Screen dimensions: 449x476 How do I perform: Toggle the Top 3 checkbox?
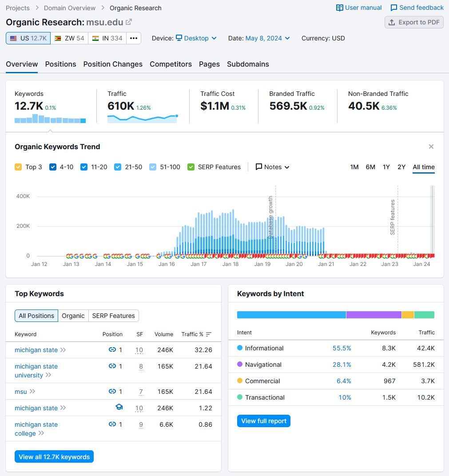[18, 167]
